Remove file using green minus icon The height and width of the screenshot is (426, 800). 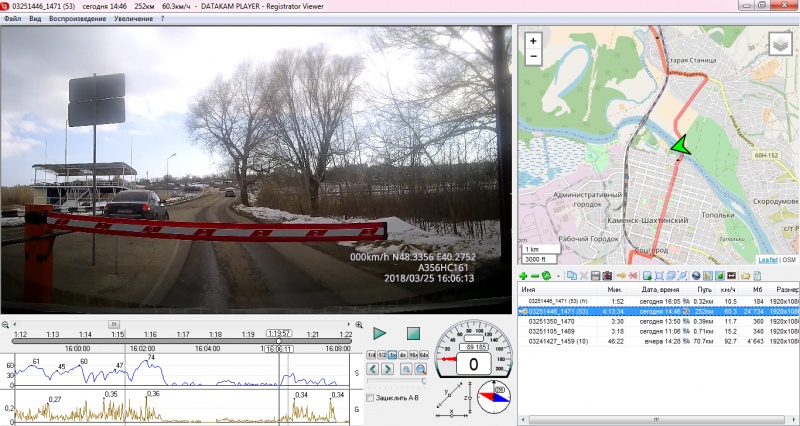534,275
